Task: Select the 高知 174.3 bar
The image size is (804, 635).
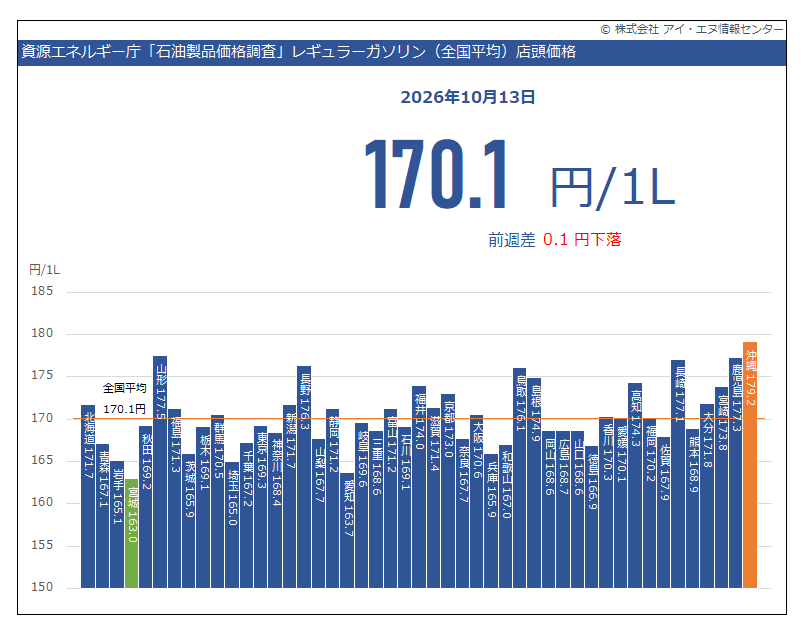Action: 635,486
